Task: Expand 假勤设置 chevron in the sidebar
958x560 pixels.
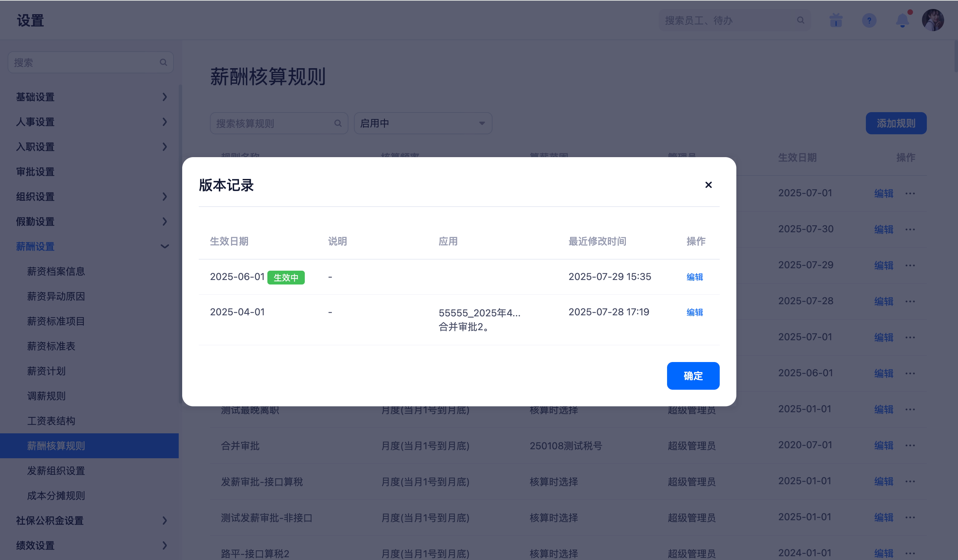Action: (x=165, y=222)
